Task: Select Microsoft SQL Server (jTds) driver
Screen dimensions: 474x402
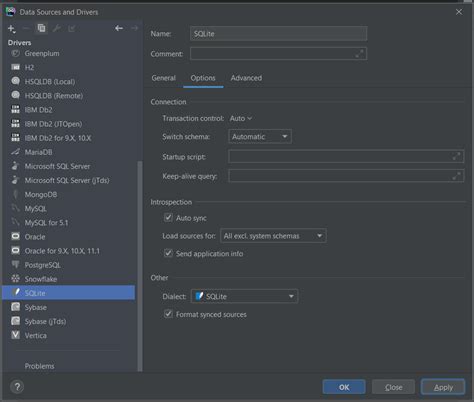Action: [67, 180]
